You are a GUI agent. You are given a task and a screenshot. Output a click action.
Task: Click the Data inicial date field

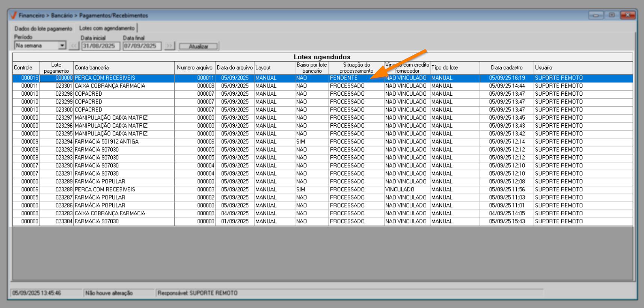(x=100, y=46)
